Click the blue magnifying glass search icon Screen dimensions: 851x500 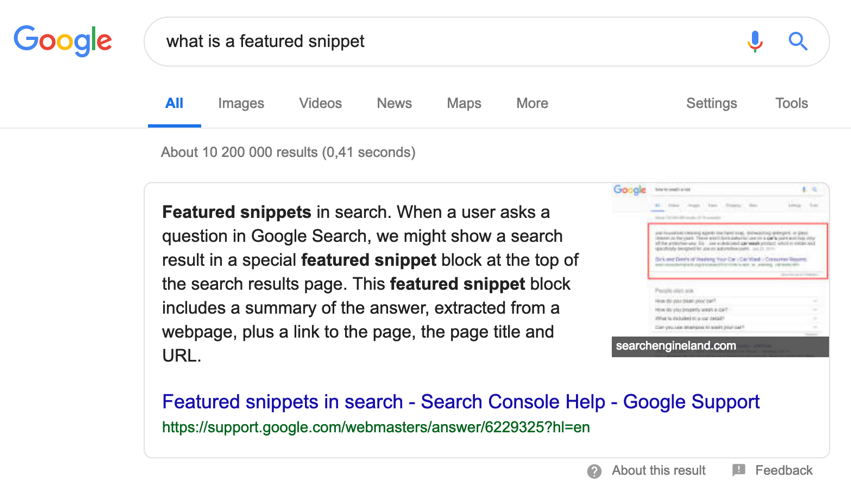(798, 41)
